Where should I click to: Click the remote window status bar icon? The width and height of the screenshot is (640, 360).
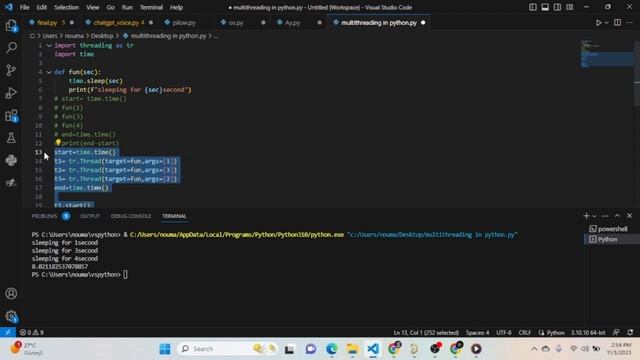coord(8,332)
